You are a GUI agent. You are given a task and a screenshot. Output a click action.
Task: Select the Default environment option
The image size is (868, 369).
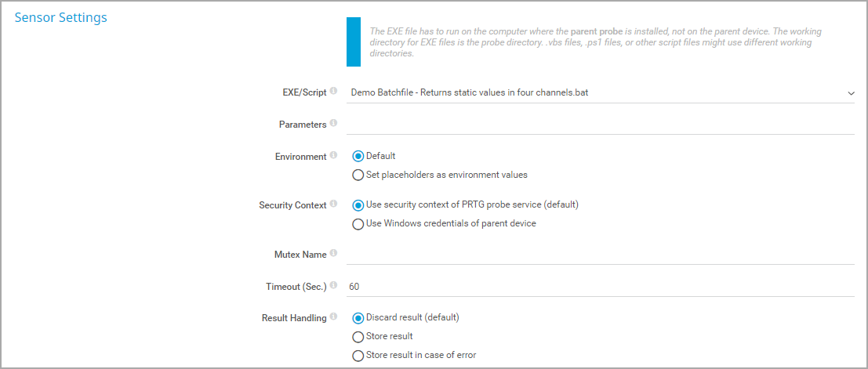coord(358,157)
